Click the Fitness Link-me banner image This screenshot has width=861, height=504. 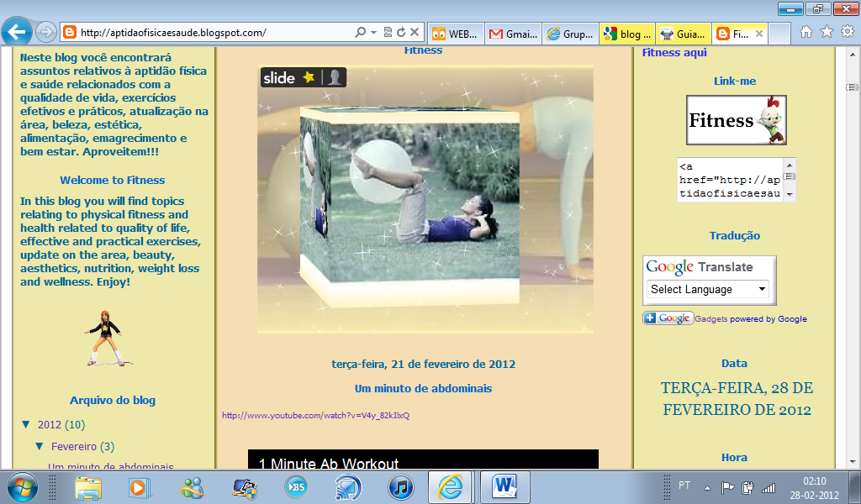click(x=736, y=120)
